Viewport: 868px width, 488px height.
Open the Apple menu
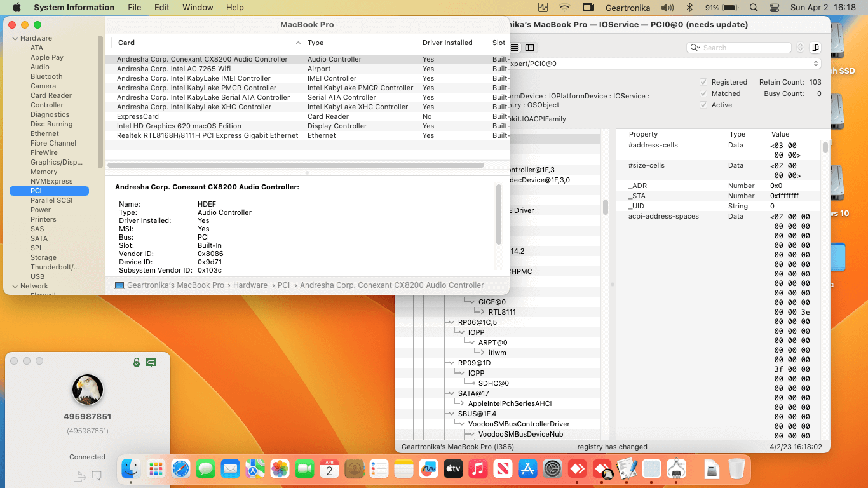point(17,8)
